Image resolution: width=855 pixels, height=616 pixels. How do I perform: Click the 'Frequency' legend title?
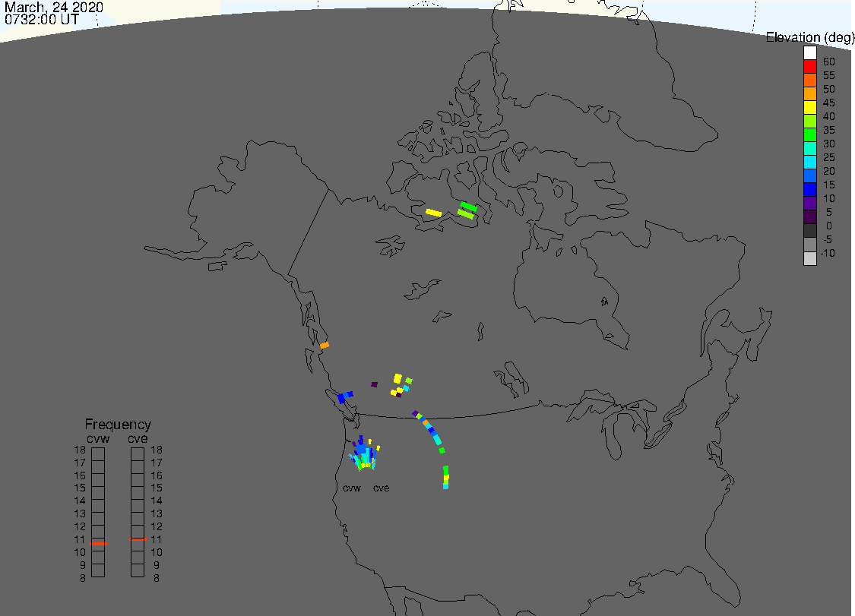pyautogui.click(x=118, y=424)
